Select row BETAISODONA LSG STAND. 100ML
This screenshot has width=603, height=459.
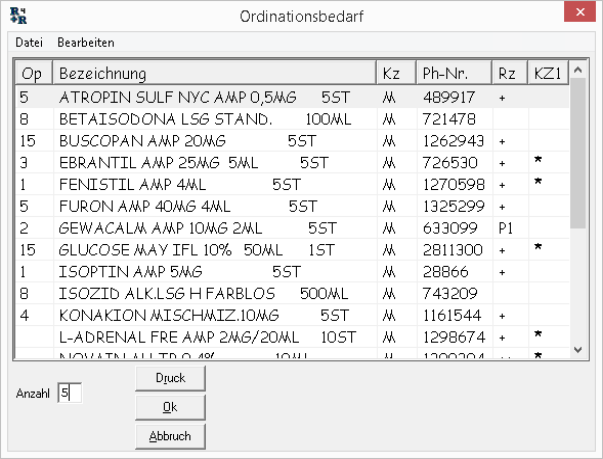[292, 119]
